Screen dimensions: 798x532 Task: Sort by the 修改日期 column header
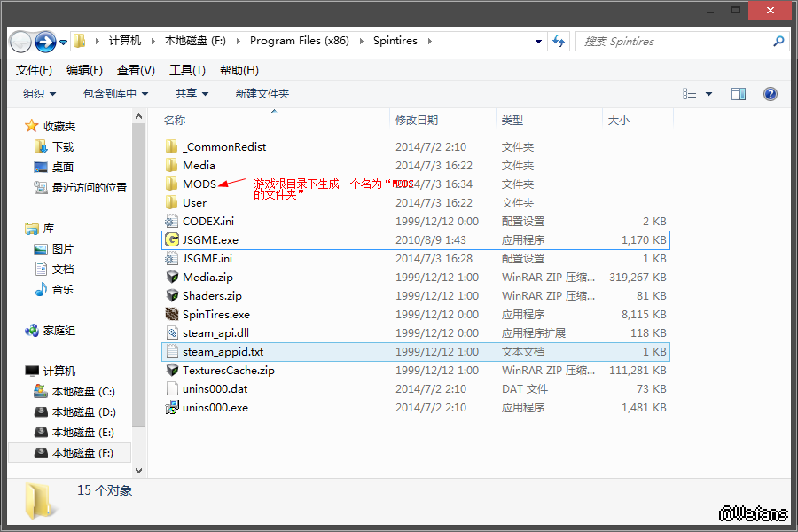pyautogui.click(x=417, y=121)
